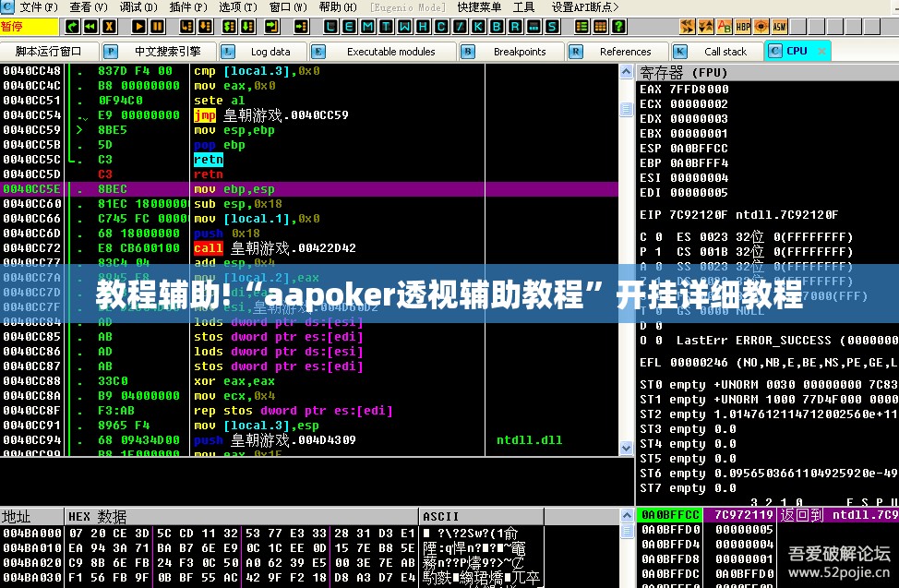Click the Step into toolbar icon

186,27
